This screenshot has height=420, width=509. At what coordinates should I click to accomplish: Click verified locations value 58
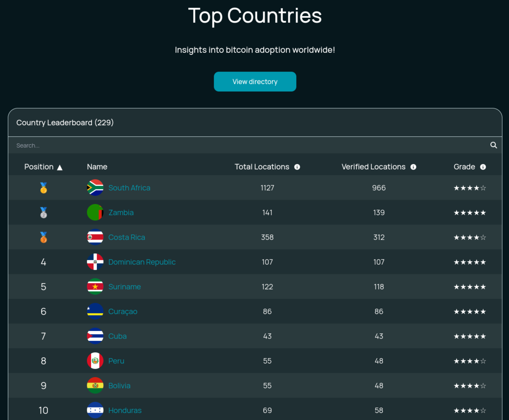click(379, 410)
